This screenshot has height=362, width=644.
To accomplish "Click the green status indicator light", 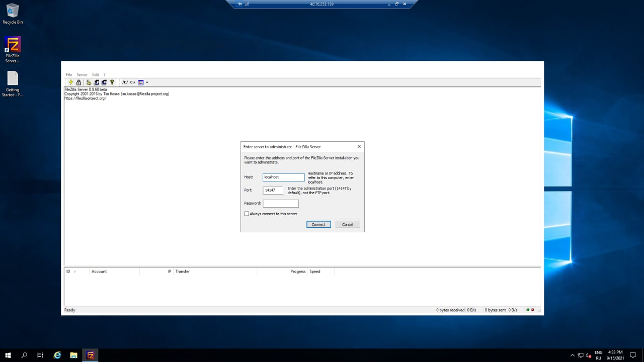I will coord(528,310).
